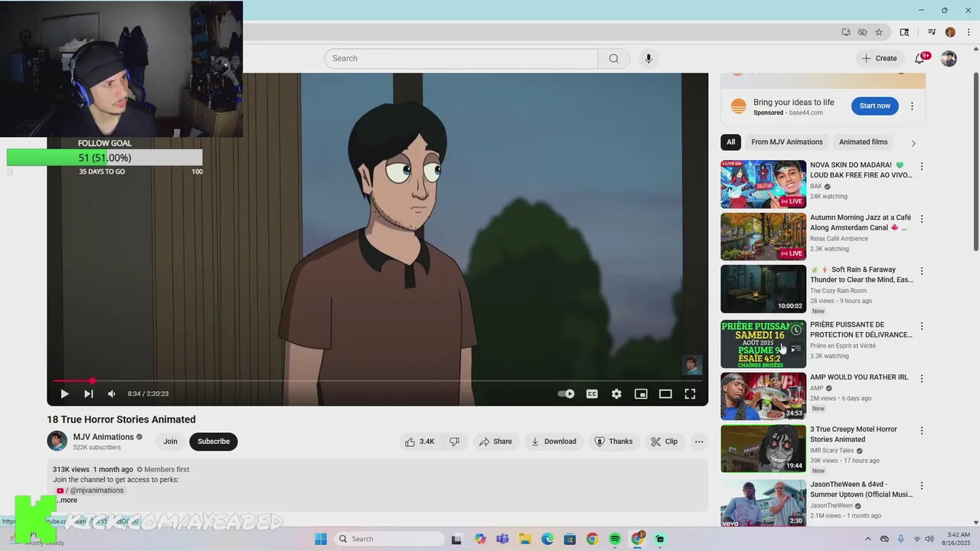980x551 pixels.
Task: Select Animated films chip
Action: click(x=863, y=142)
